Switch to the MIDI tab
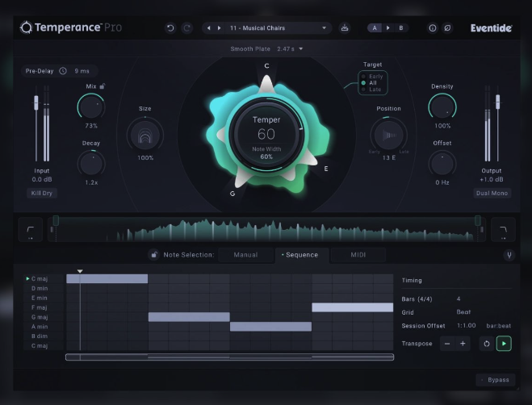Viewport: 532px width, 405px height. click(x=358, y=255)
